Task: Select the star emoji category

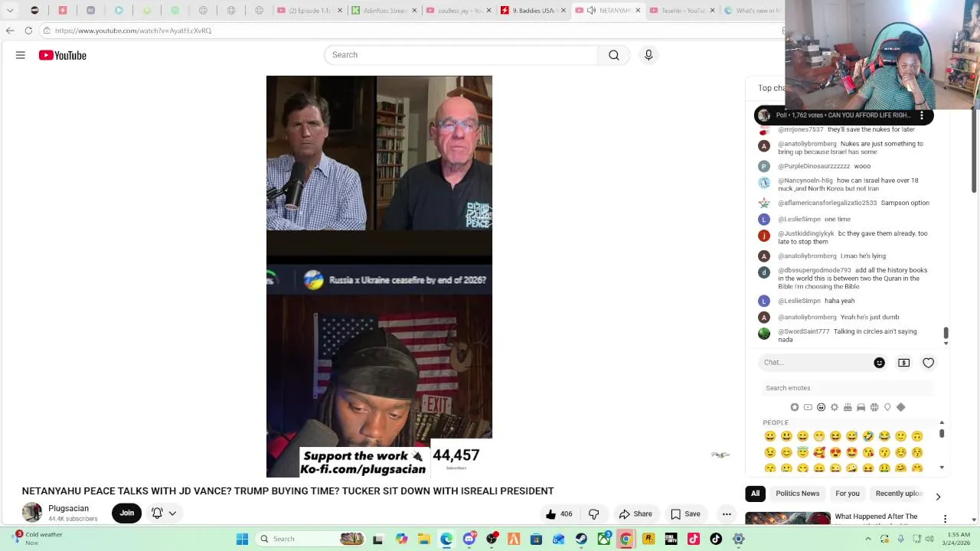Action: tap(795, 407)
